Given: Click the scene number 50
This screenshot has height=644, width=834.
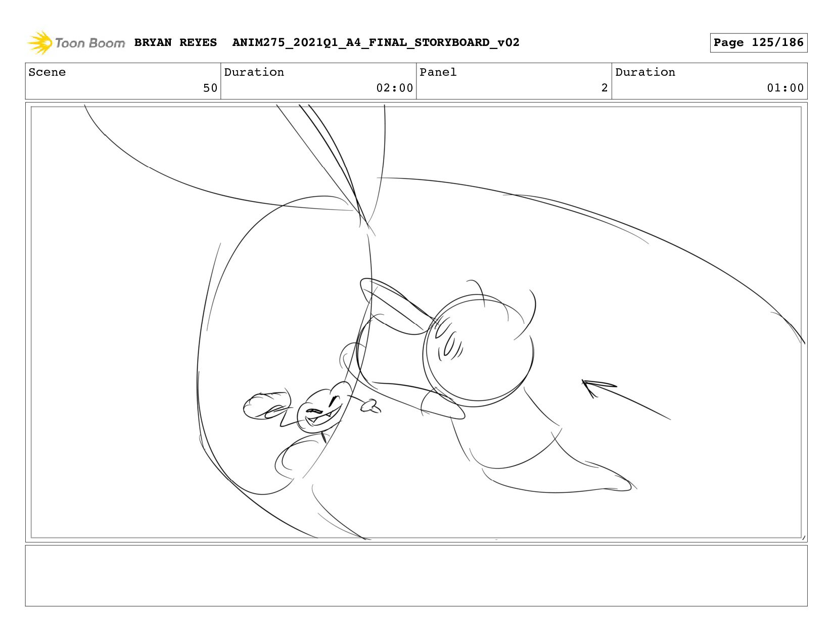Looking at the screenshot, I should 210,88.
